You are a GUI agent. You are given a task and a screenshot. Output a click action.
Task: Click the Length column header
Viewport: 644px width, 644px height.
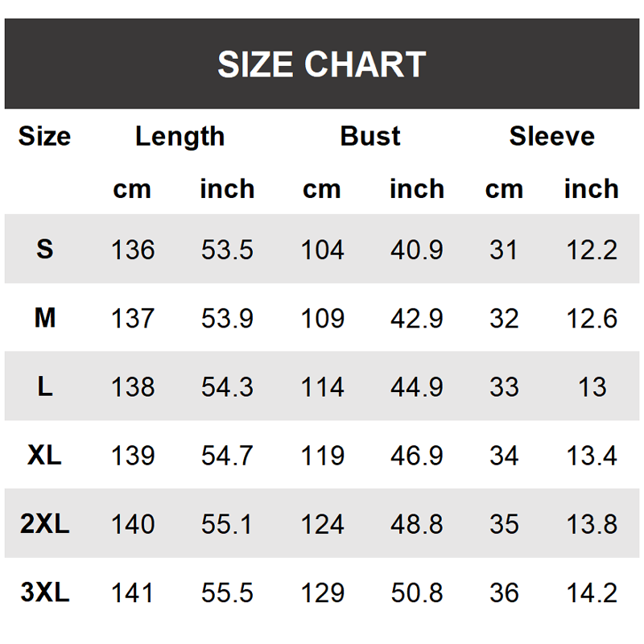tap(180, 136)
